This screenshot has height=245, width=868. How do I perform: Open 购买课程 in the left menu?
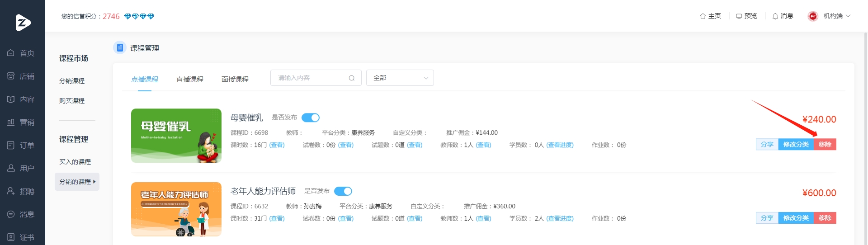pos(72,101)
